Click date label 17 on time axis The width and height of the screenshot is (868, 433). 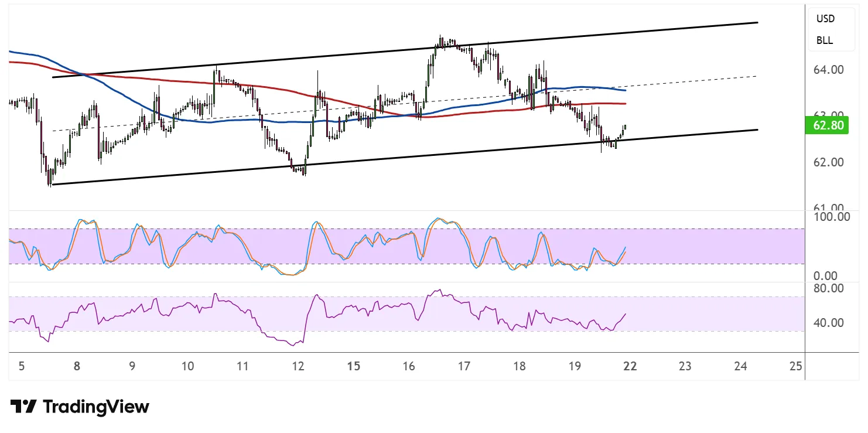pos(464,367)
